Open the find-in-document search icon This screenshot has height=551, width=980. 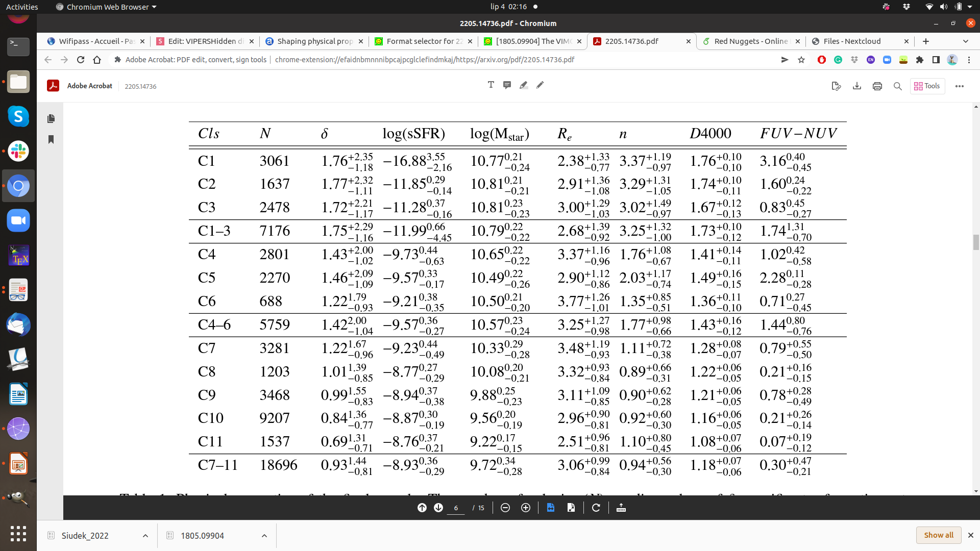898,86
